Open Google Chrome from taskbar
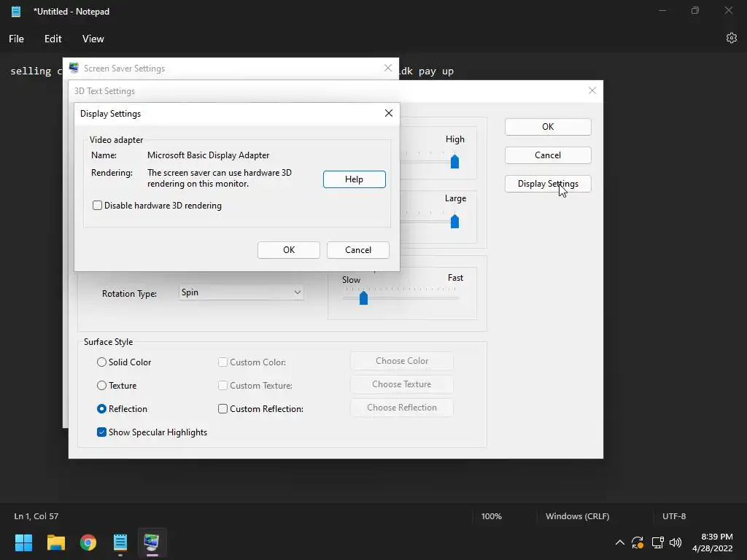 click(x=88, y=542)
